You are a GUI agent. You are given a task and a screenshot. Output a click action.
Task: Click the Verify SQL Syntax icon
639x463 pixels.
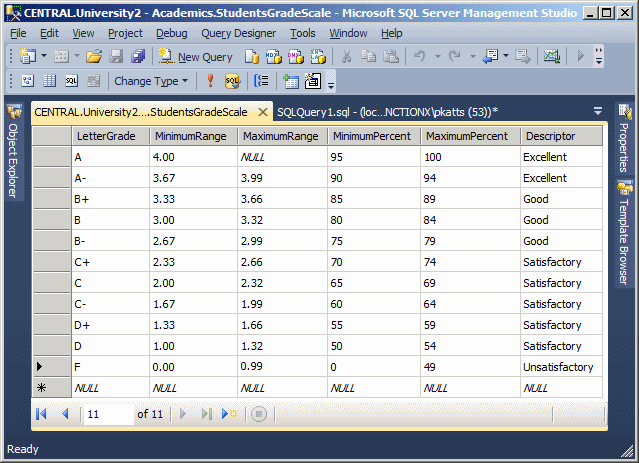[x=232, y=81]
